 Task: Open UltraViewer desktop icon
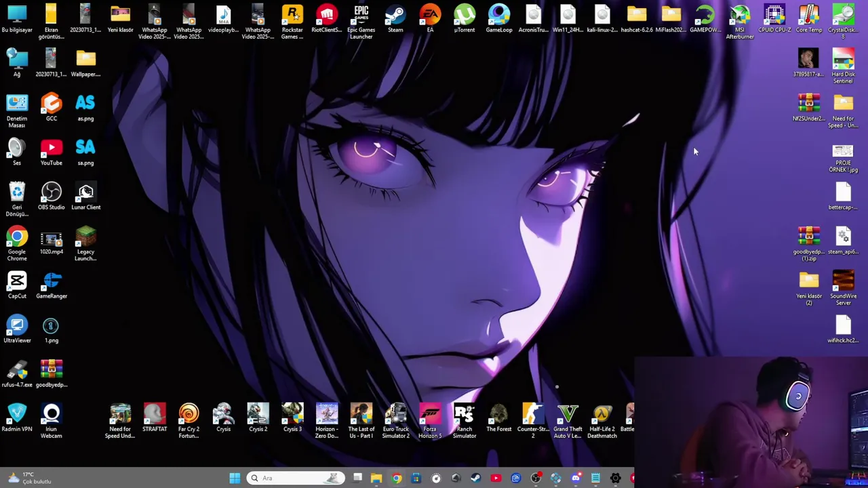click(17, 330)
